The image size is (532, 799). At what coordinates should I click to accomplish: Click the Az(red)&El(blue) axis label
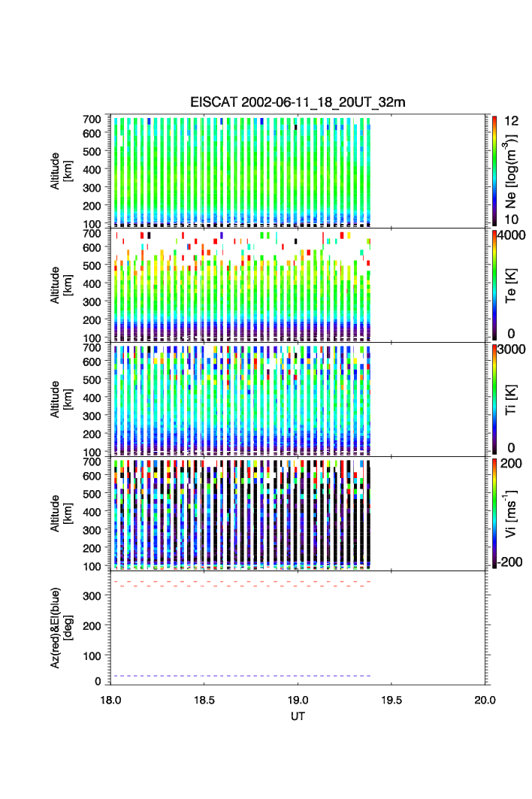click(x=61, y=628)
